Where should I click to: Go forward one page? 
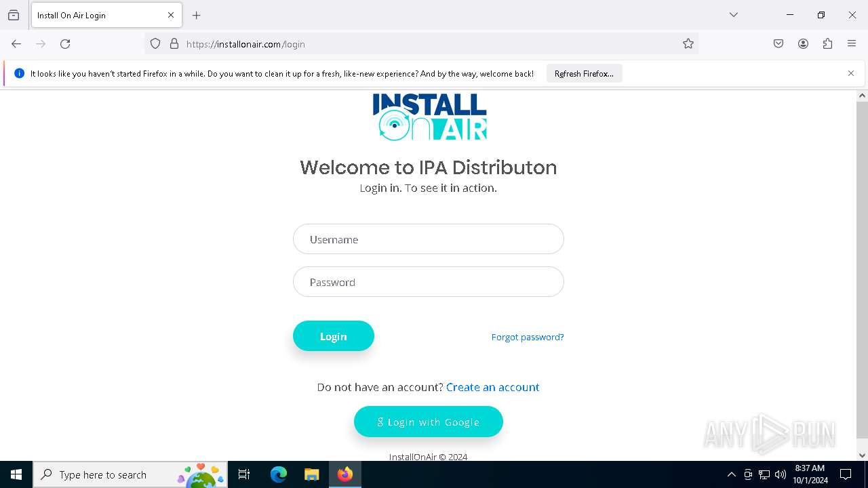41,44
